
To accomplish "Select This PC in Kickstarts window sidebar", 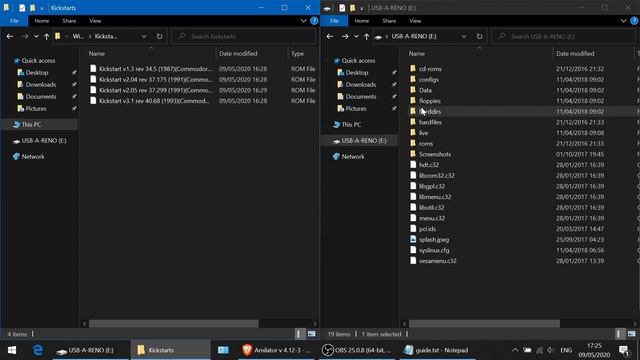I will [31, 124].
